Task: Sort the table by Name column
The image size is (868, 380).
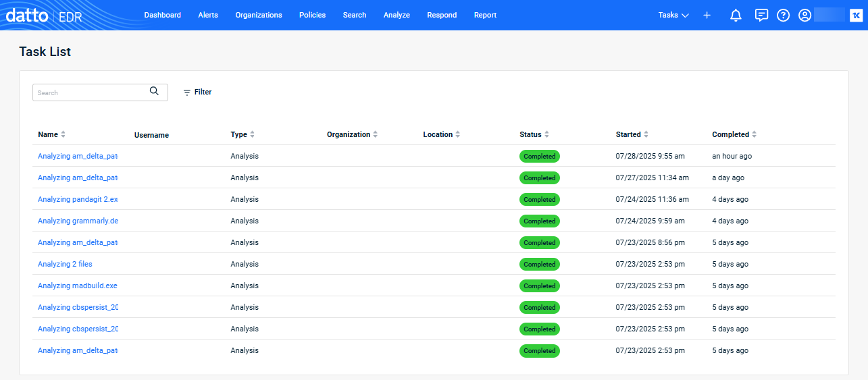Action: [x=63, y=134]
